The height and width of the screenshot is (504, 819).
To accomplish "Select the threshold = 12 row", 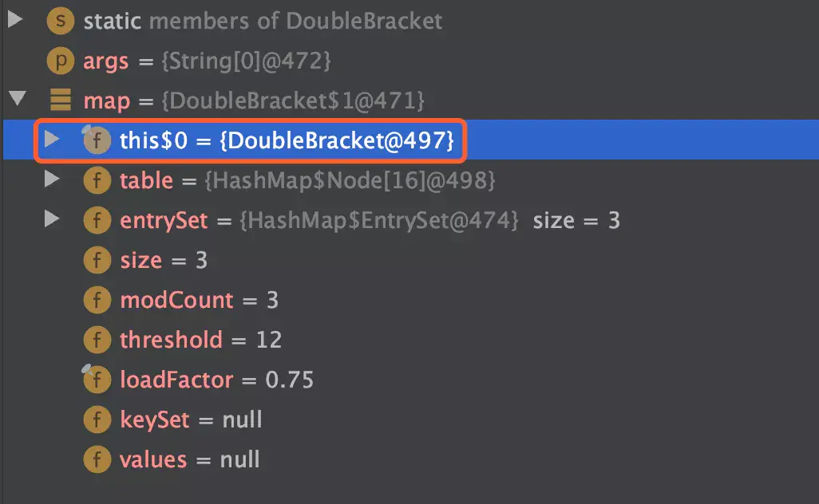I will pos(200,341).
